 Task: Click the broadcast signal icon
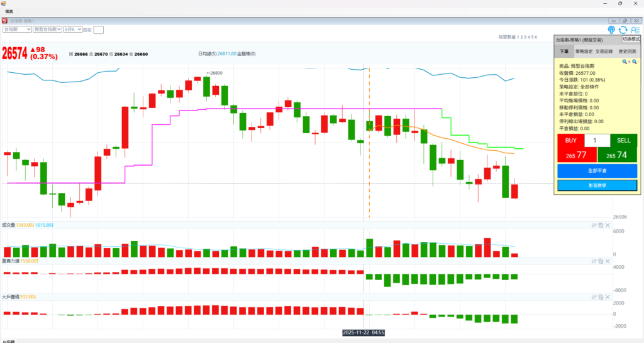(611, 30)
